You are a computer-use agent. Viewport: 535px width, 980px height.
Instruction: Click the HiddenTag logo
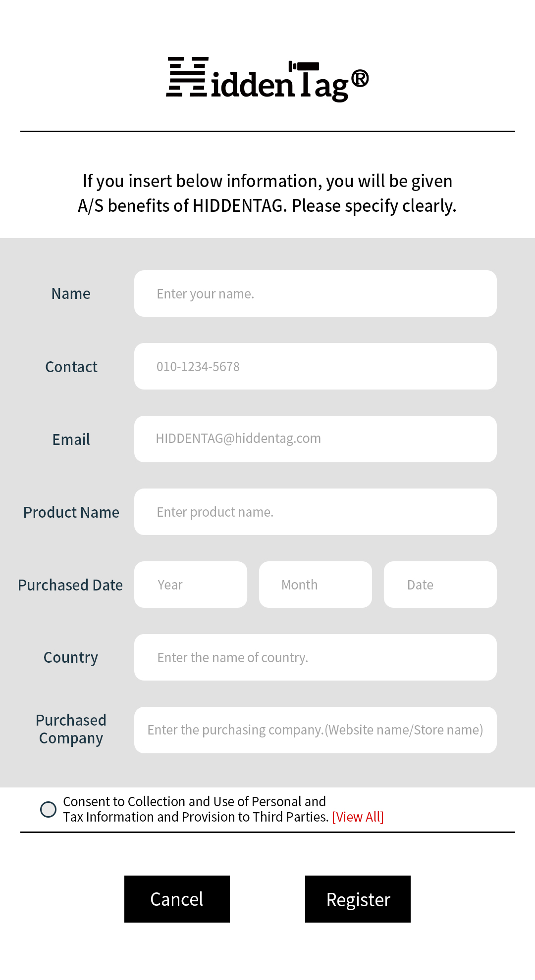click(x=267, y=79)
